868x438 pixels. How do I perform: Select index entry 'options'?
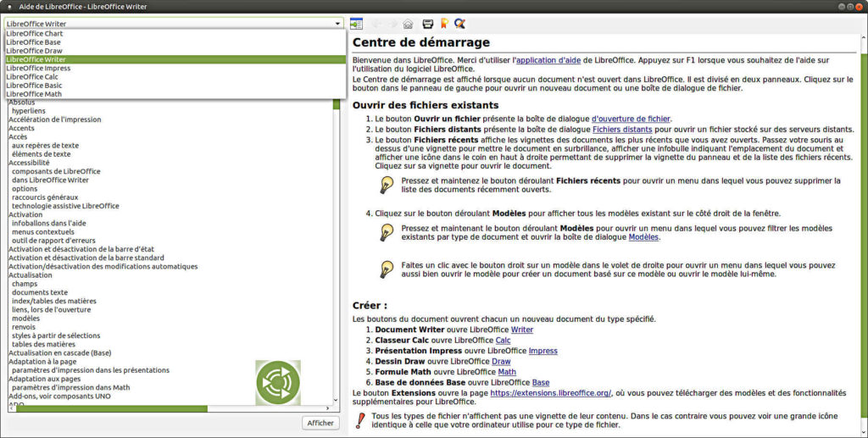[25, 189]
